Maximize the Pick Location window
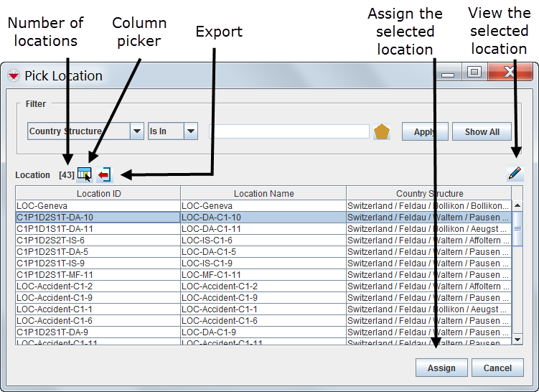The image size is (539, 392). 474,73
